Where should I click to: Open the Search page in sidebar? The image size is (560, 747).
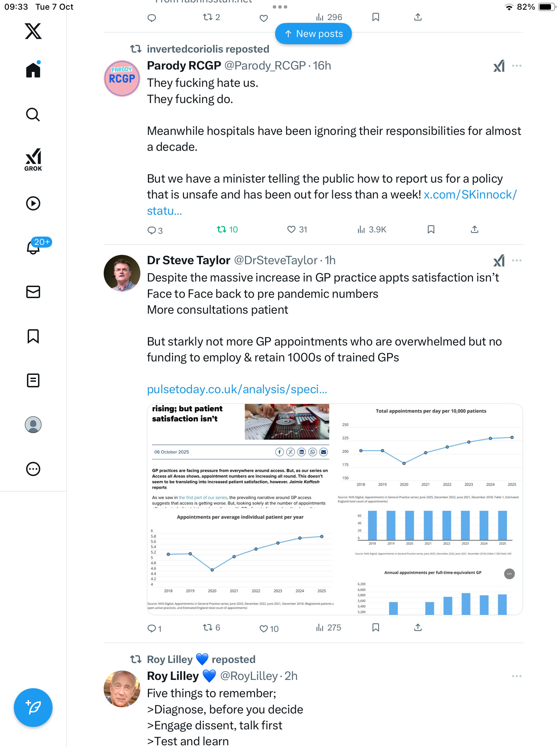33,114
